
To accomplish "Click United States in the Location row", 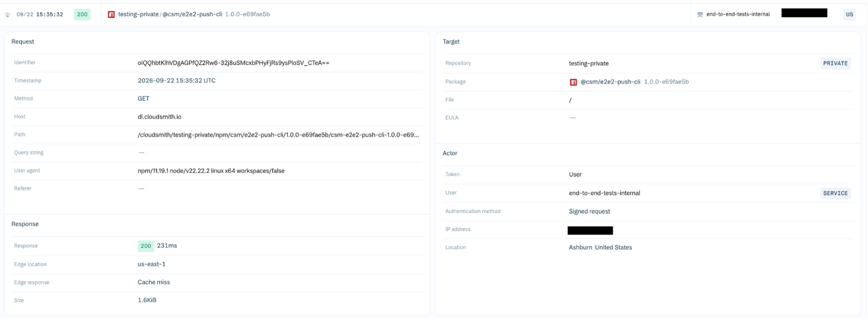I will click(613, 248).
